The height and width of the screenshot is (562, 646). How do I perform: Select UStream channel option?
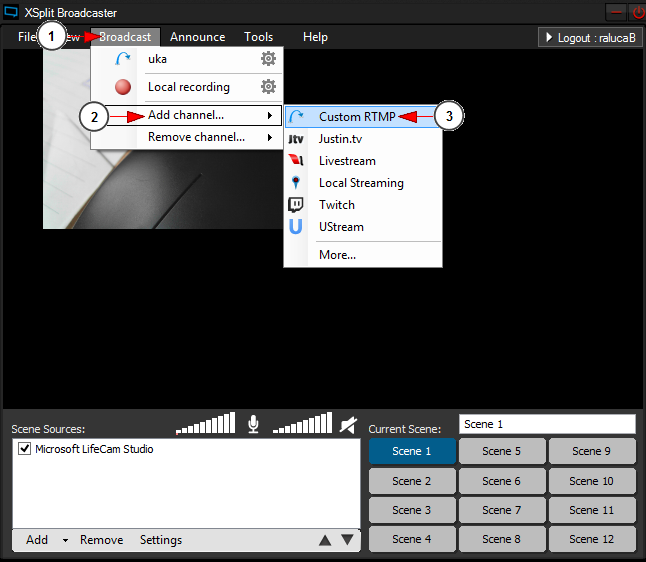pyautogui.click(x=363, y=227)
